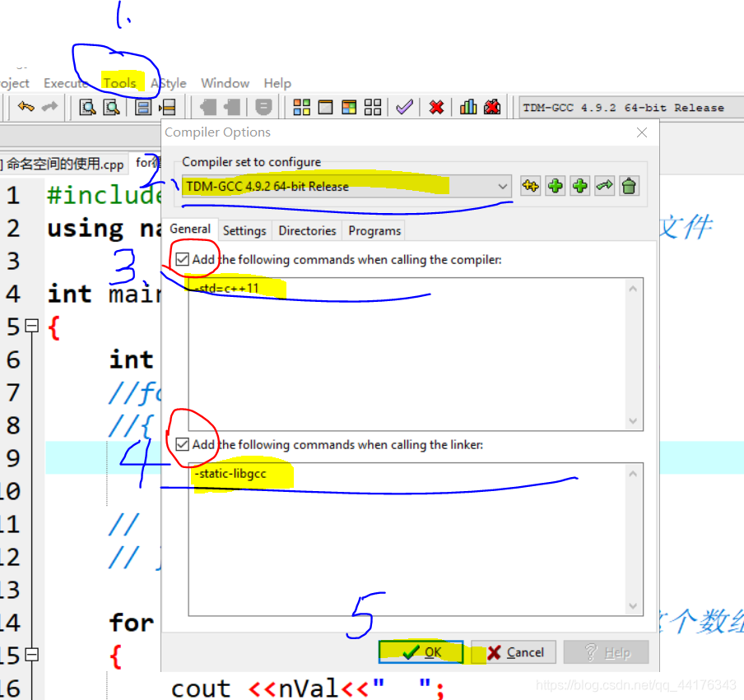Open the Help menu

click(277, 83)
